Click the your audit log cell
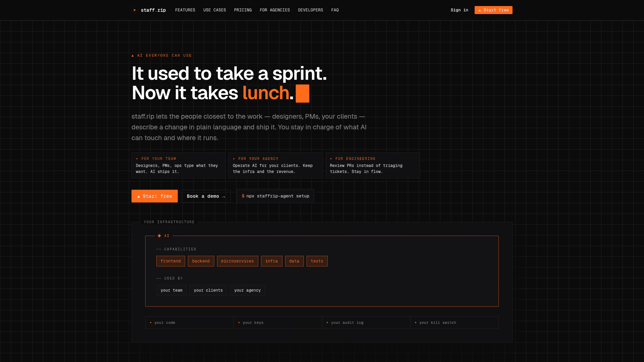 coord(366,322)
